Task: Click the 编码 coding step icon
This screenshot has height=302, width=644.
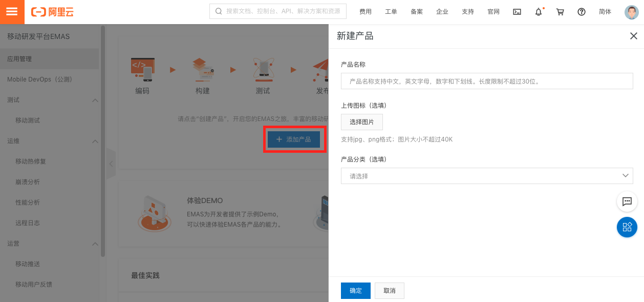Action: (142, 70)
